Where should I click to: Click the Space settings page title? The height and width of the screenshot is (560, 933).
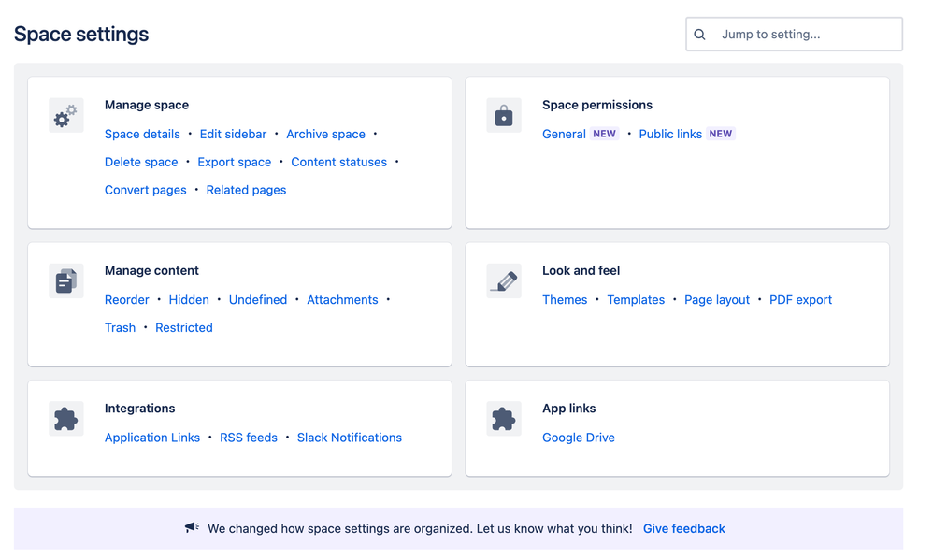pyautogui.click(x=81, y=34)
